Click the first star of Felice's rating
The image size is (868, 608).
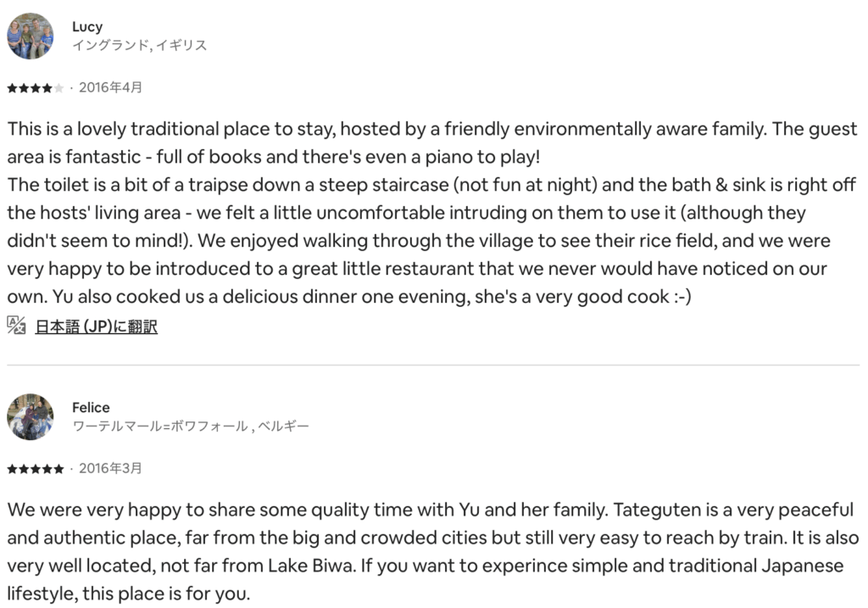(x=11, y=468)
